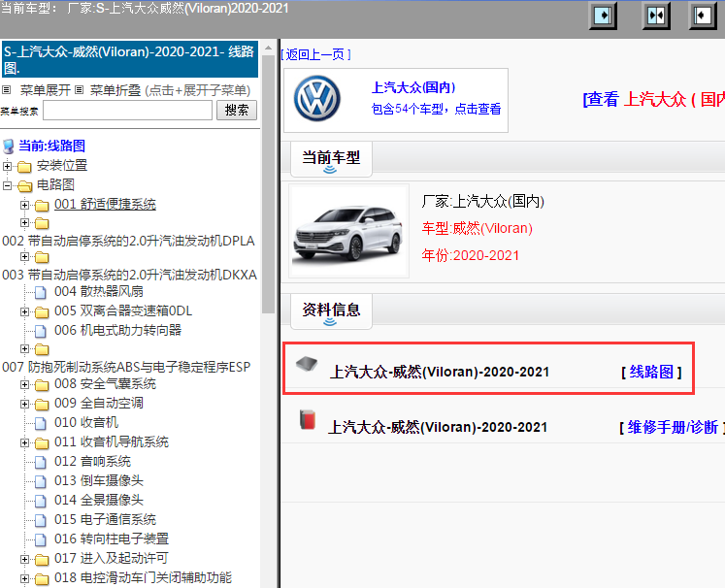Image resolution: width=725 pixels, height=588 pixels.
Task: Select 004 散热器风扇 entry
Action: tap(98, 291)
